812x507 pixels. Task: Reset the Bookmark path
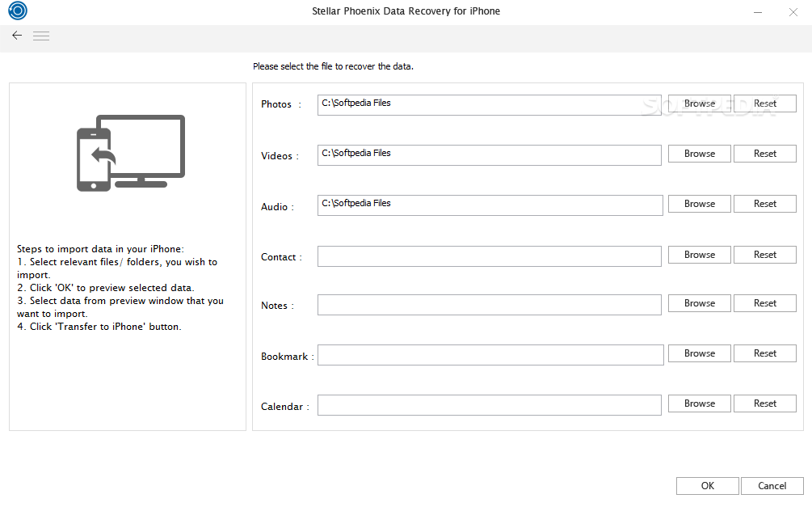tap(765, 353)
